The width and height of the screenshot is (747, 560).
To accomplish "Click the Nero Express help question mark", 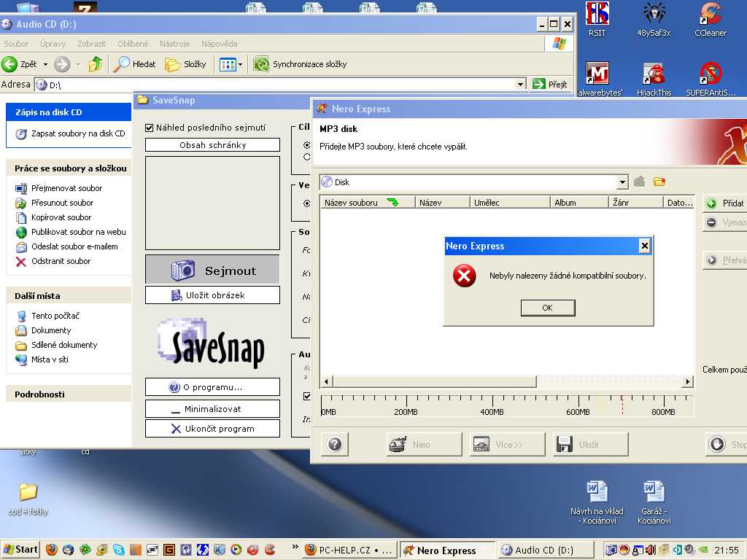I will point(334,444).
